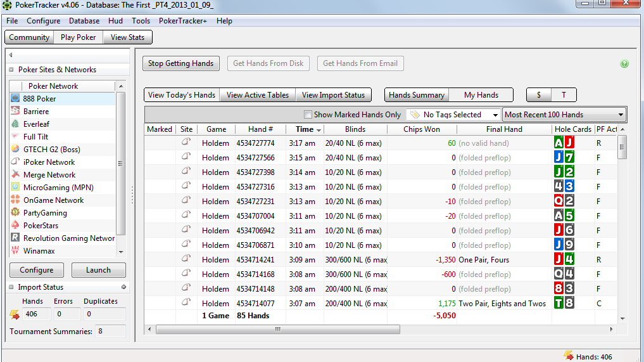This screenshot has width=644, height=362.
Task: Collapse the Poker Sites & Networks section
Action: click(11, 70)
